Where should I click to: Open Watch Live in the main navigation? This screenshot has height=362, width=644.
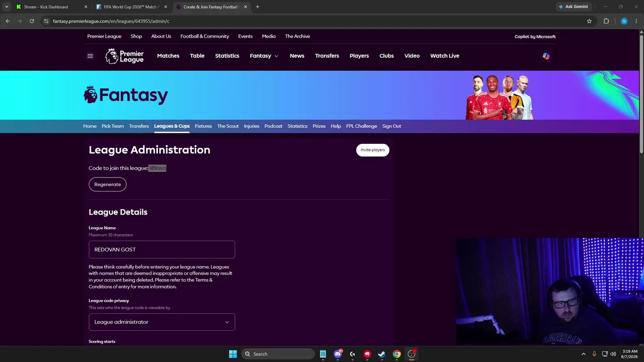coord(445,56)
